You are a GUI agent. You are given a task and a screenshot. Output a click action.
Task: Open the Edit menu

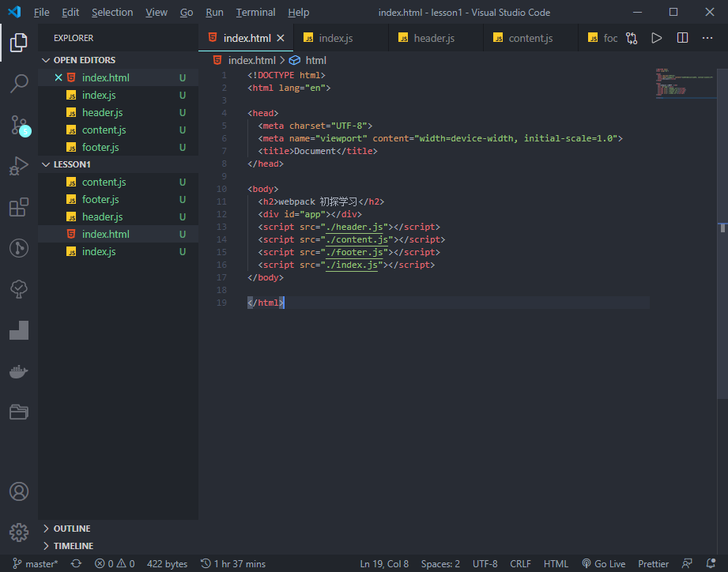70,12
